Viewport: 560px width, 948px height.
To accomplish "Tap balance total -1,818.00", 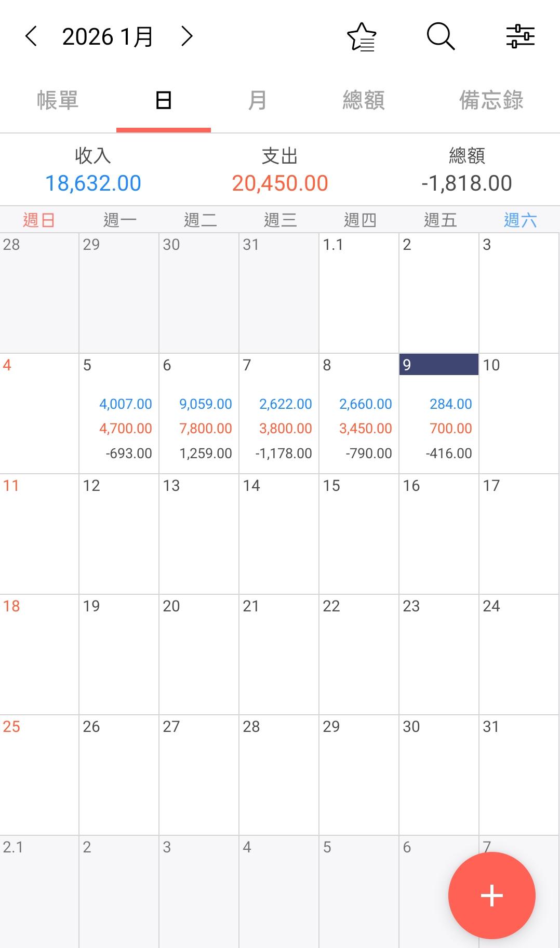I will pos(466,183).
